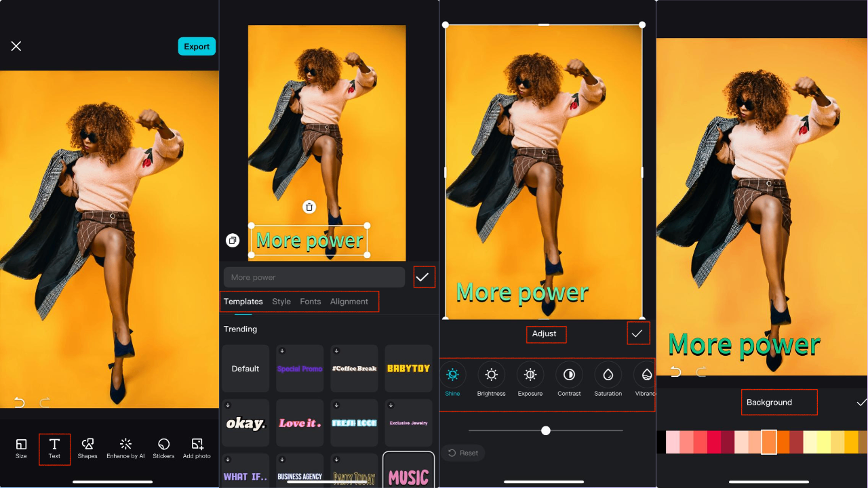Duplicate the selected text element

coord(232,240)
